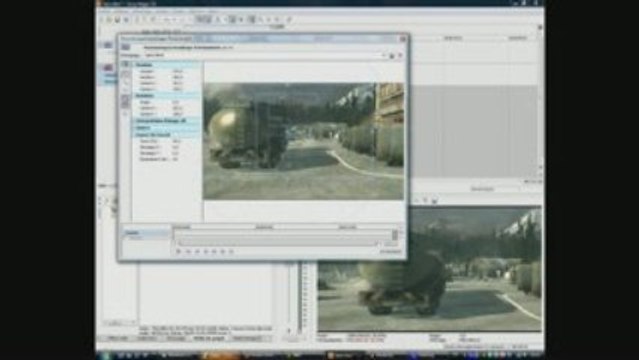Collapse the Workspace property group header
639x360 pixels.
[x=166, y=135]
